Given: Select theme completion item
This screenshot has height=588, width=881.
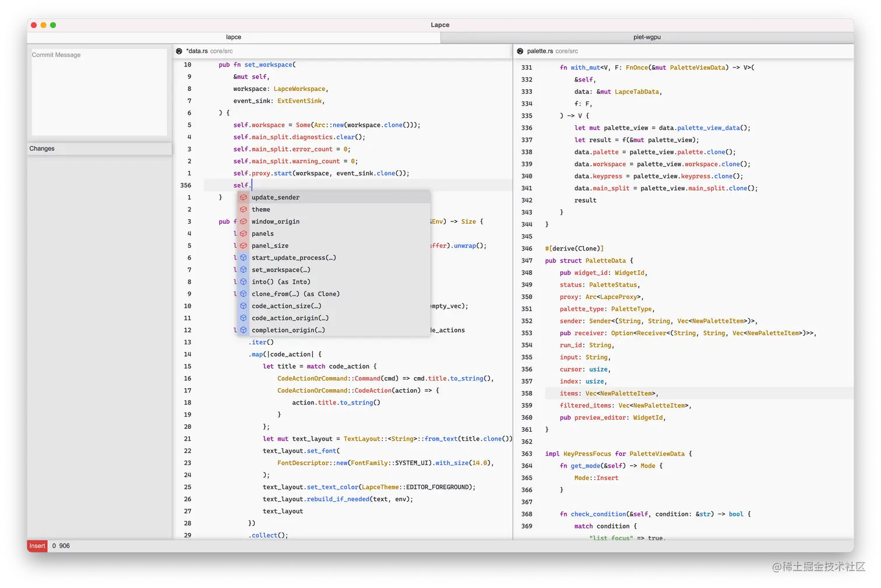Looking at the screenshot, I should (334, 210).
